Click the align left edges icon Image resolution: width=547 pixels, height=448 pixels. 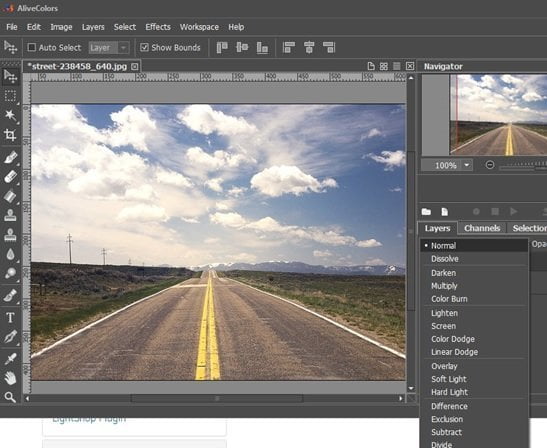coord(222,47)
